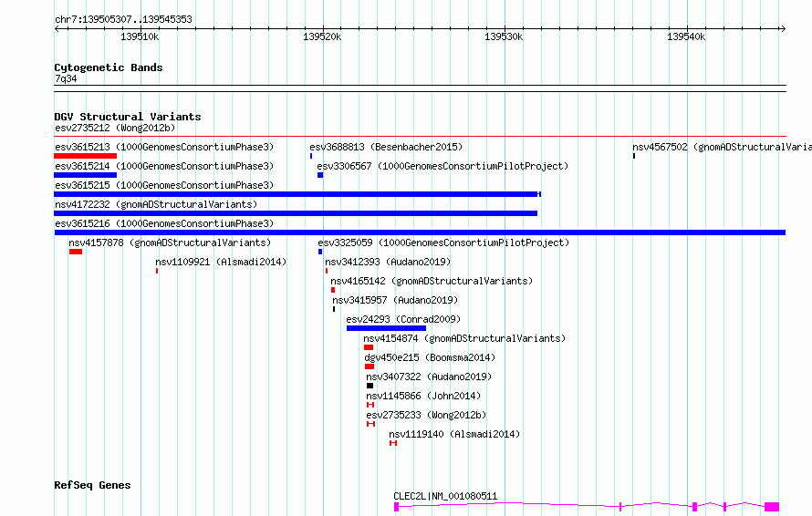812x516 pixels.
Task: Click the small blue esv3688813 marker
Action: click(x=311, y=156)
